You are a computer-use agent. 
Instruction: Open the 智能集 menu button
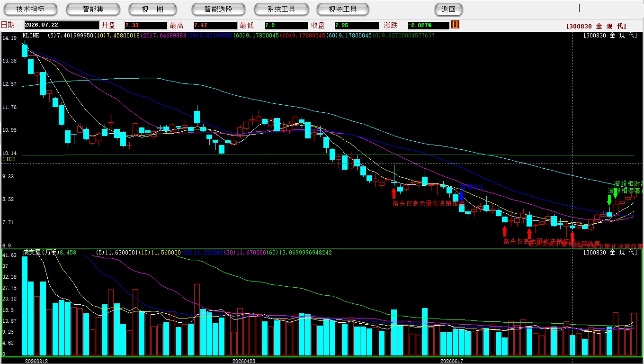(93, 9)
